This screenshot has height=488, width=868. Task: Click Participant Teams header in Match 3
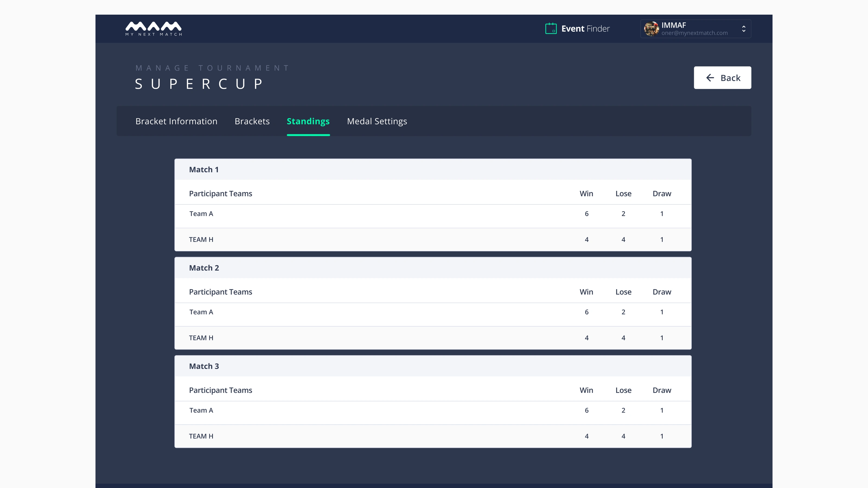220,390
